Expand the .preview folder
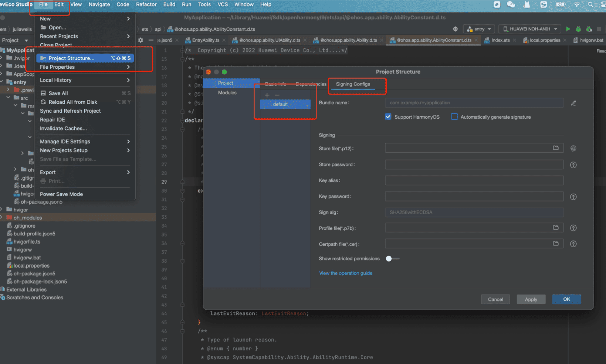The height and width of the screenshot is (364, 606). point(8,90)
